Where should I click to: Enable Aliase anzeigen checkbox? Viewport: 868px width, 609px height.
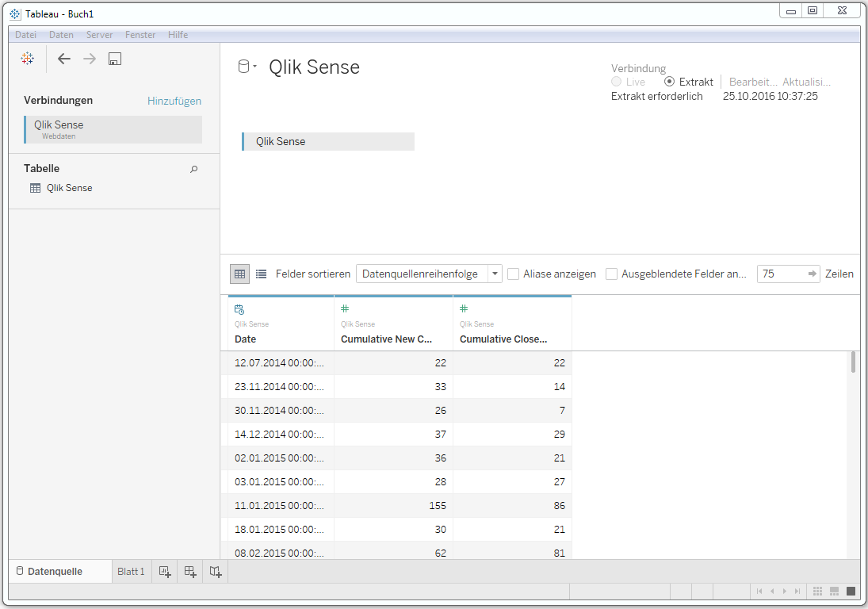pos(513,274)
